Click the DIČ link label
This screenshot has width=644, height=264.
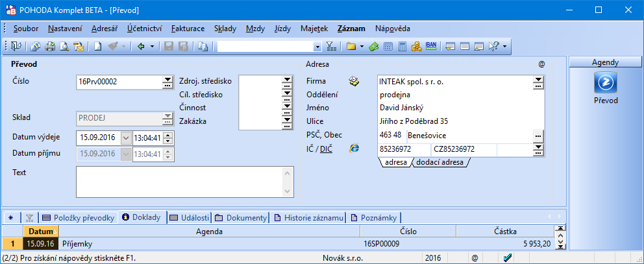point(326,149)
